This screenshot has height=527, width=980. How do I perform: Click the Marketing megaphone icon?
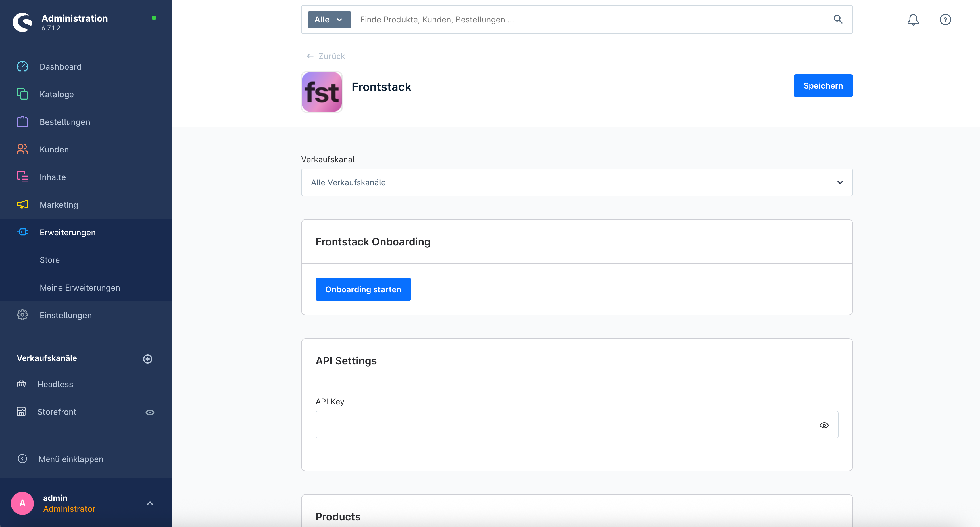(22, 205)
